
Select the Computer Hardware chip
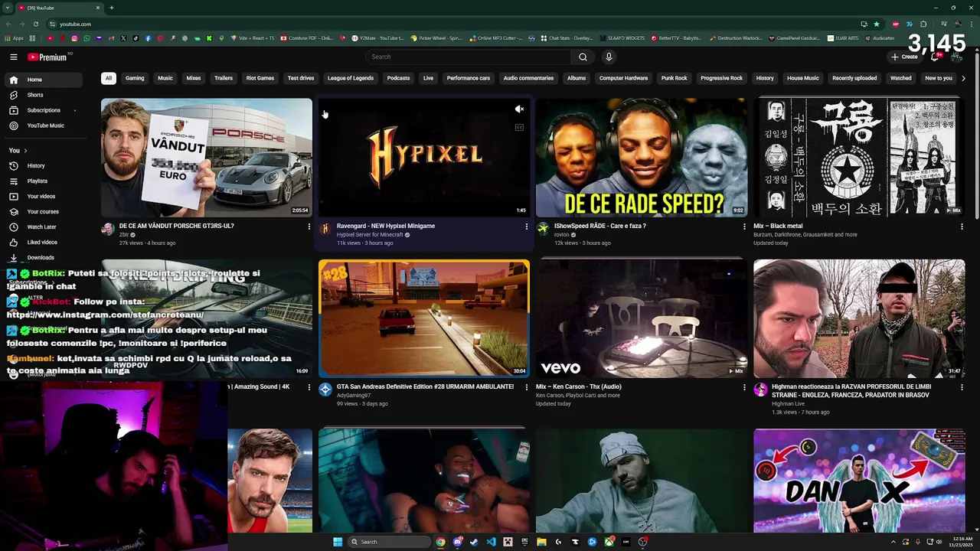623,78
